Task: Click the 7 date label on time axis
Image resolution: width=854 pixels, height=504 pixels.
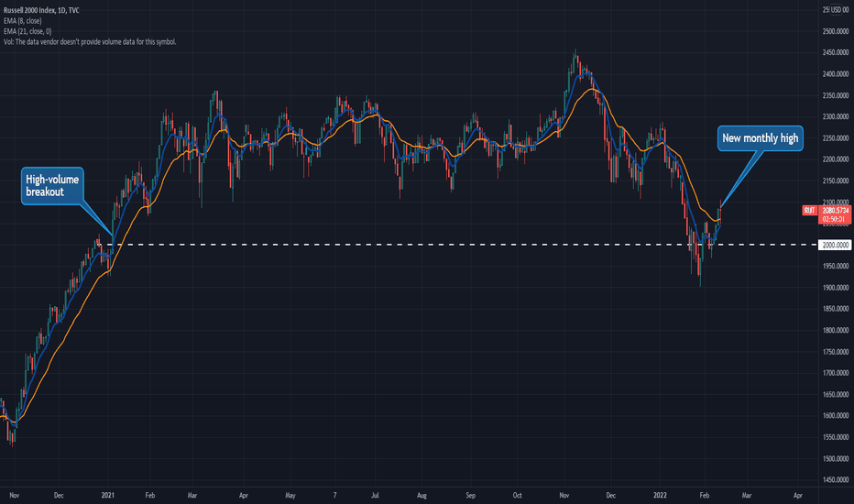Action: (335, 495)
